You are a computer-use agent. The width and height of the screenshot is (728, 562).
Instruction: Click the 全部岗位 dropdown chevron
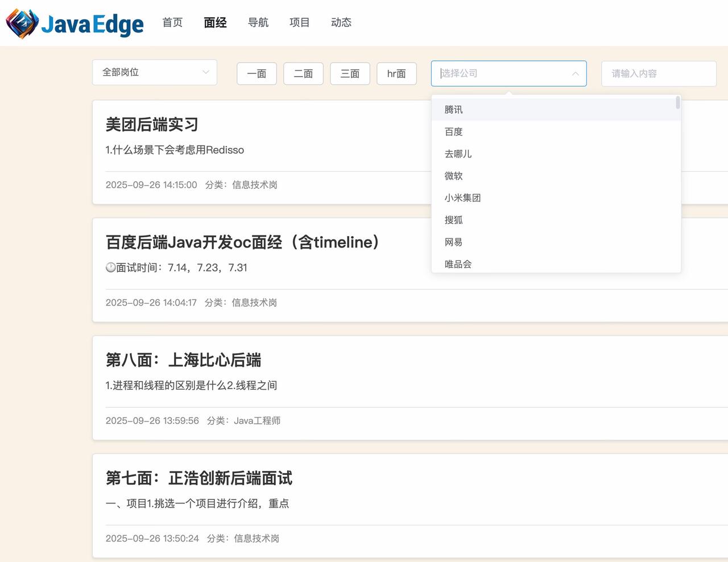[206, 72]
